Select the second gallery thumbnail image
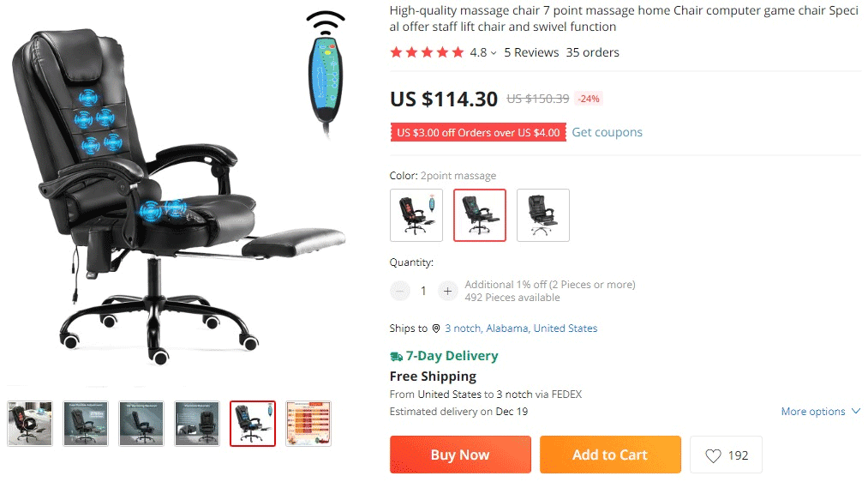The width and height of the screenshot is (868, 482). (86, 424)
